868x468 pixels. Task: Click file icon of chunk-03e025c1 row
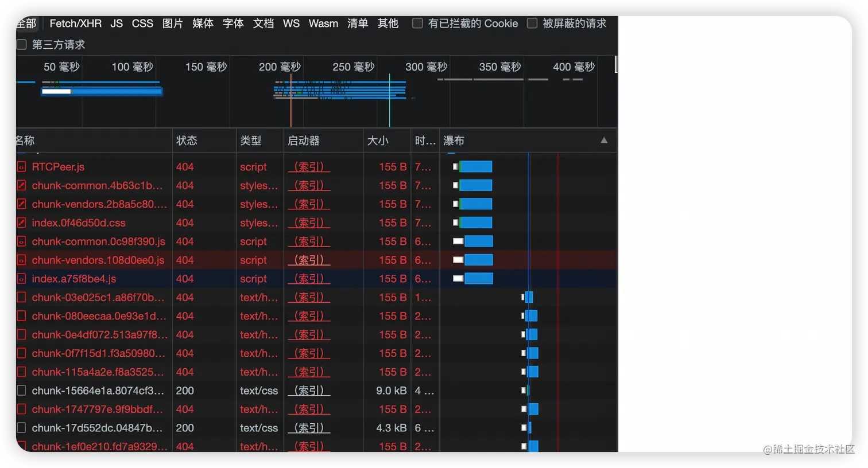pyautogui.click(x=21, y=298)
